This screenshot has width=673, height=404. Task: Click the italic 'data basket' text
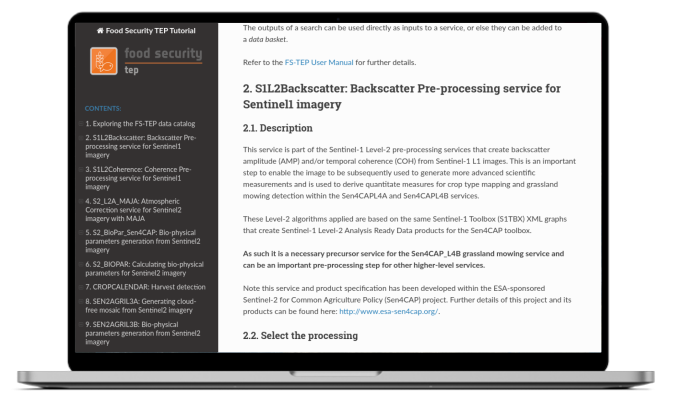267,39
